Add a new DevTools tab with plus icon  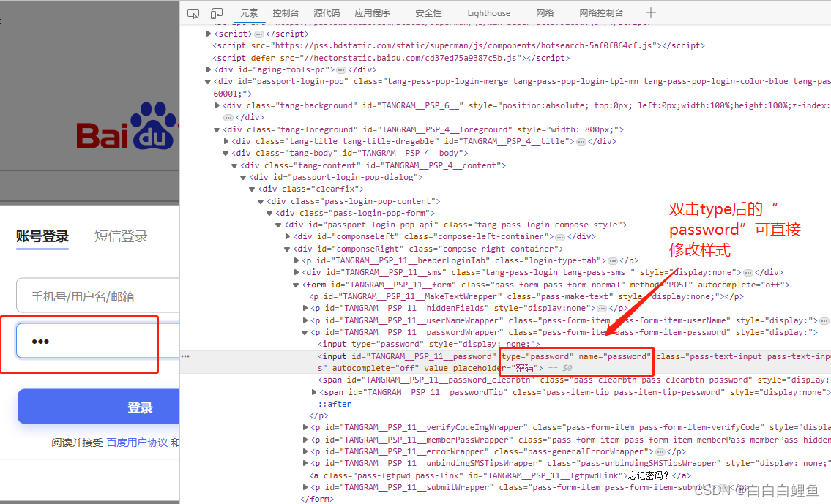pyautogui.click(x=651, y=12)
